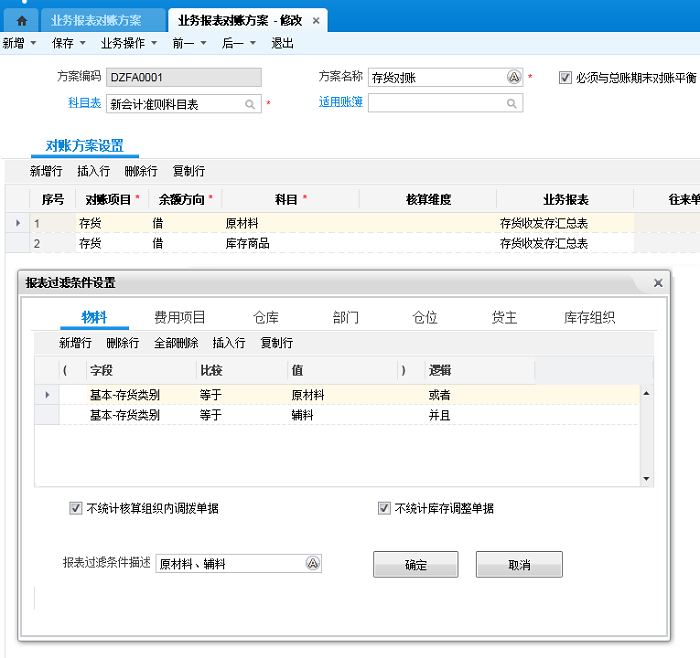Click the icon in 报表过滤条件描述 field
The width and height of the screenshot is (700, 658).
click(x=312, y=564)
